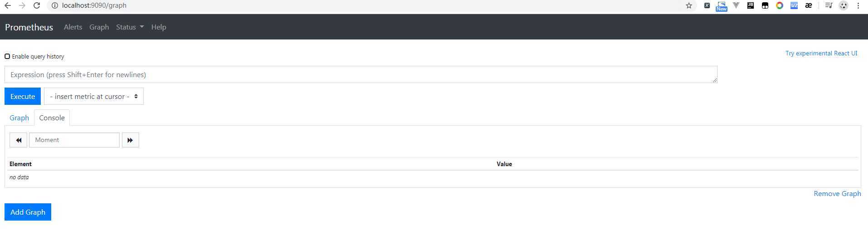Image resolution: width=868 pixels, height=236 pixels.
Task: Open Alerts in navigation bar
Action: 73,27
